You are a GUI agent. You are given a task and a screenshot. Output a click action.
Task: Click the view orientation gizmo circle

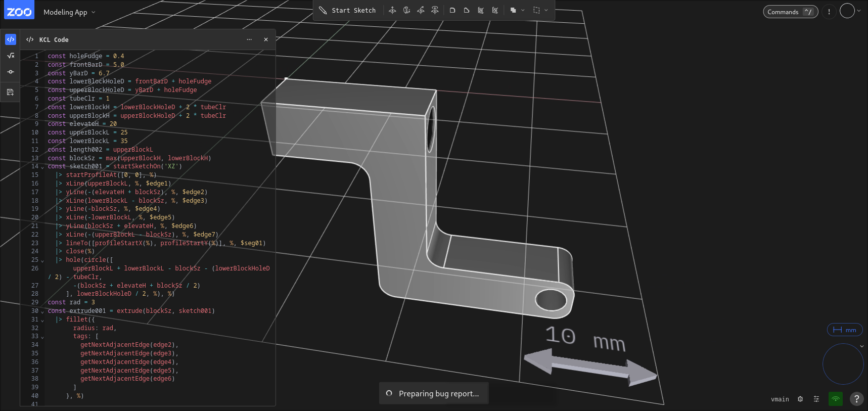(x=843, y=364)
